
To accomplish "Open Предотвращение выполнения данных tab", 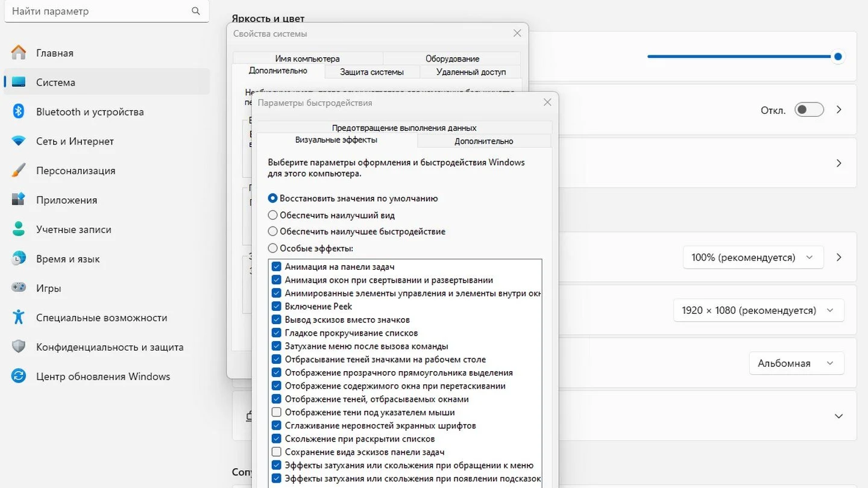I will coord(404,128).
